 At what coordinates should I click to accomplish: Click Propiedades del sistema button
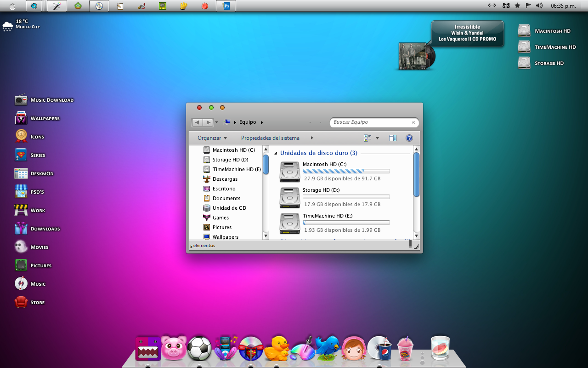coord(270,138)
